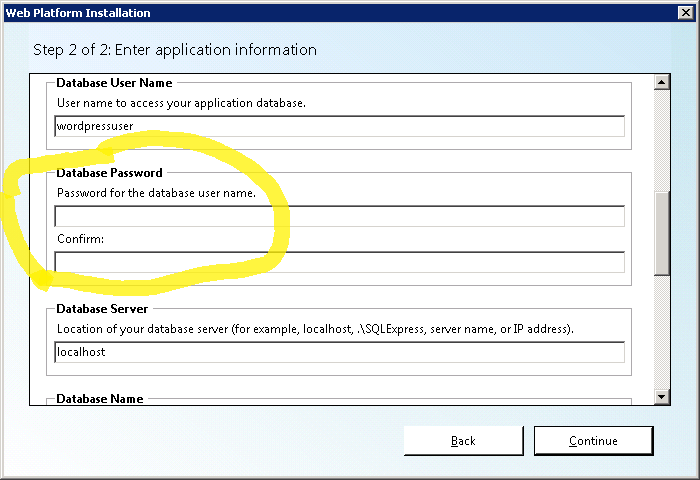Click the scrollbar down arrow
Image resolution: width=700 pixels, height=480 pixels.
[x=662, y=397]
